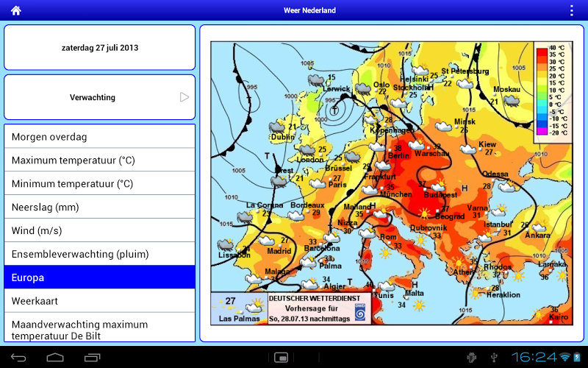Screen dimensions: 588x368
Task: Tap the rain cloud icon near Lissabon
Action: pos(226,245)
